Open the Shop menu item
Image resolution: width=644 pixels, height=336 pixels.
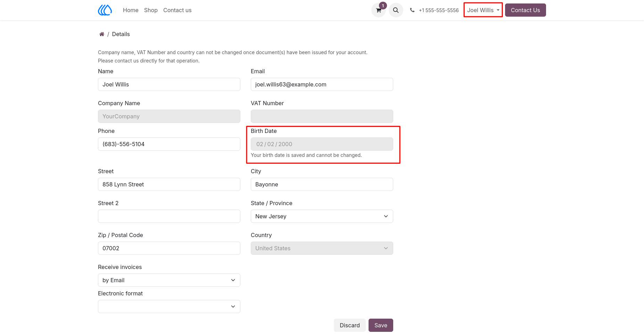pyautogui.click(x=151, y=10)
